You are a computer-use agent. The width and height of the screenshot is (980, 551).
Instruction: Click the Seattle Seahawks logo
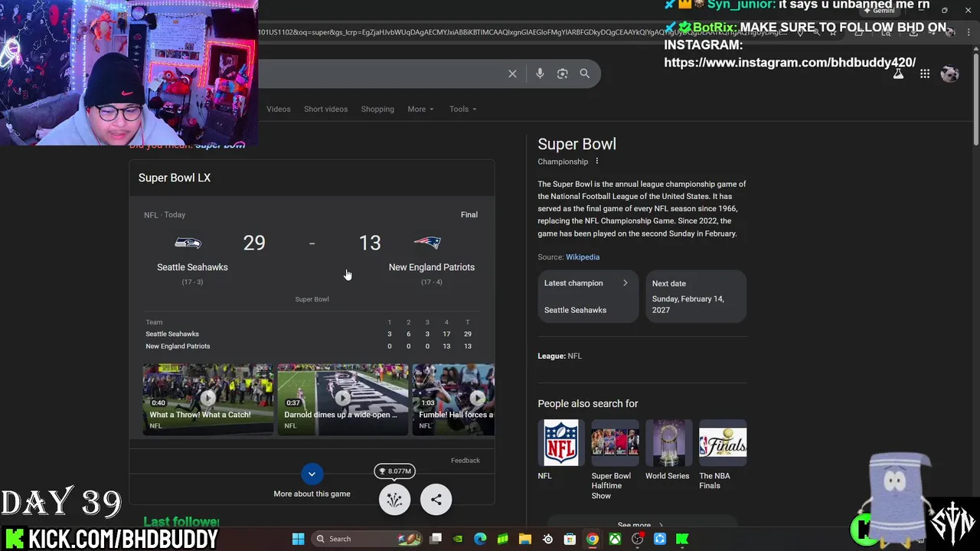(188, 243)
